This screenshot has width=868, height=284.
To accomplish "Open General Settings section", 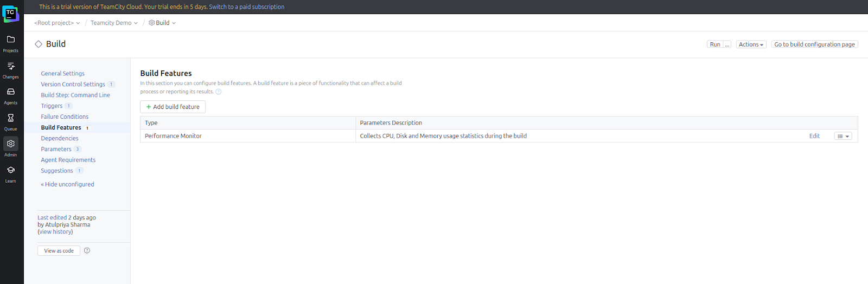I will click(x=63, y=73).
